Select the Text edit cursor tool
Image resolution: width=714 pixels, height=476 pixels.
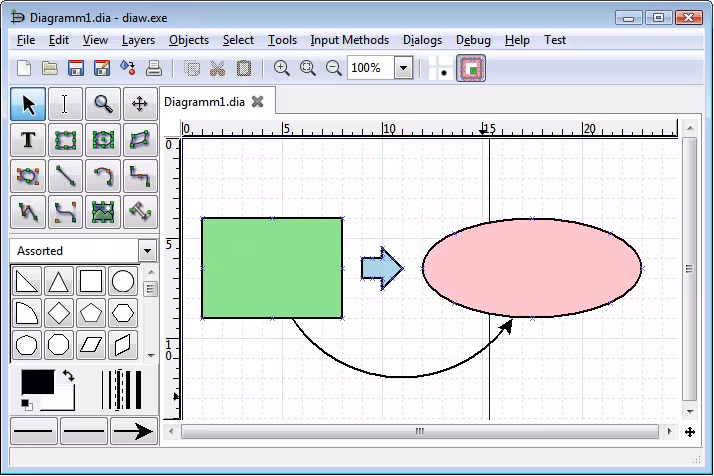[x=65, y=104]
